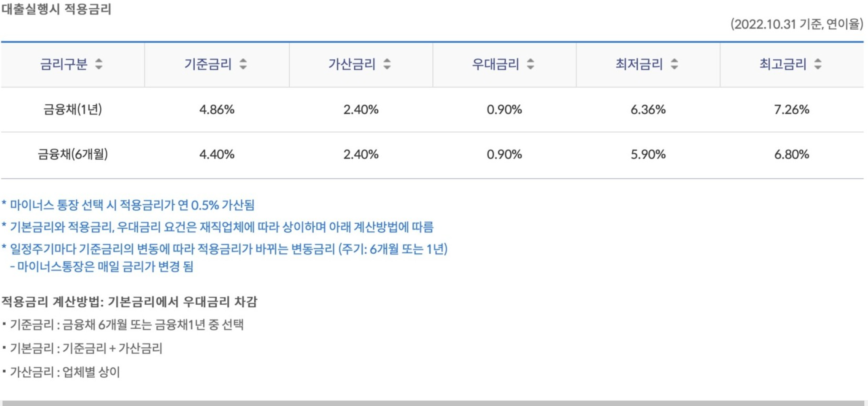
Task: Click the 가산금리 header label
Action: pos(352,64)
